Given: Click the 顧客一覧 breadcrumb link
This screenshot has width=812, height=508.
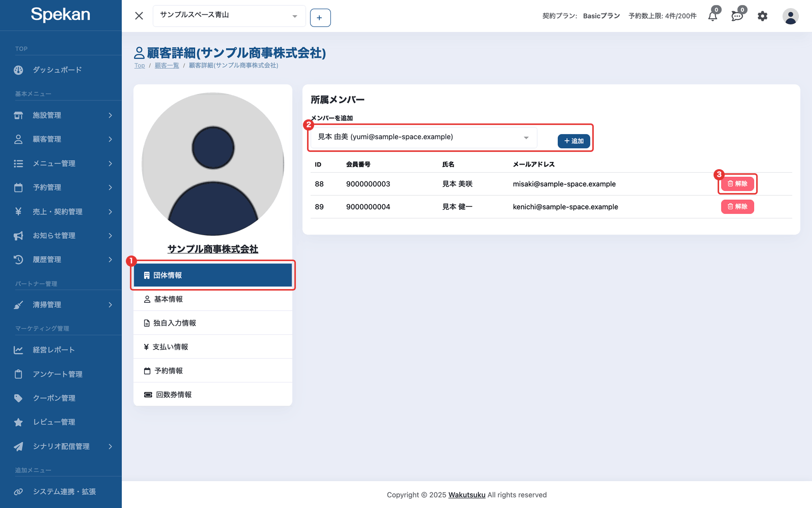Looking at the screenshot, I should 166,66.
